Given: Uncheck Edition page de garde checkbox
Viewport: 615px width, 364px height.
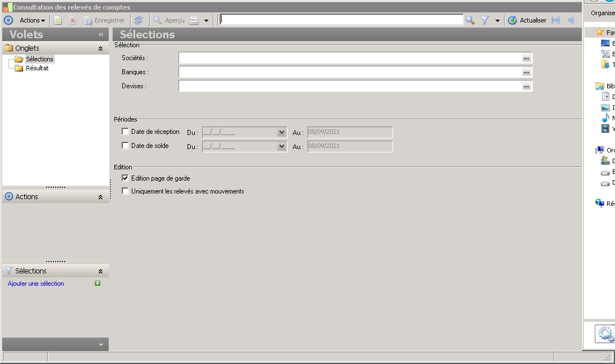Looking at the screenshot, I should 125,178.
